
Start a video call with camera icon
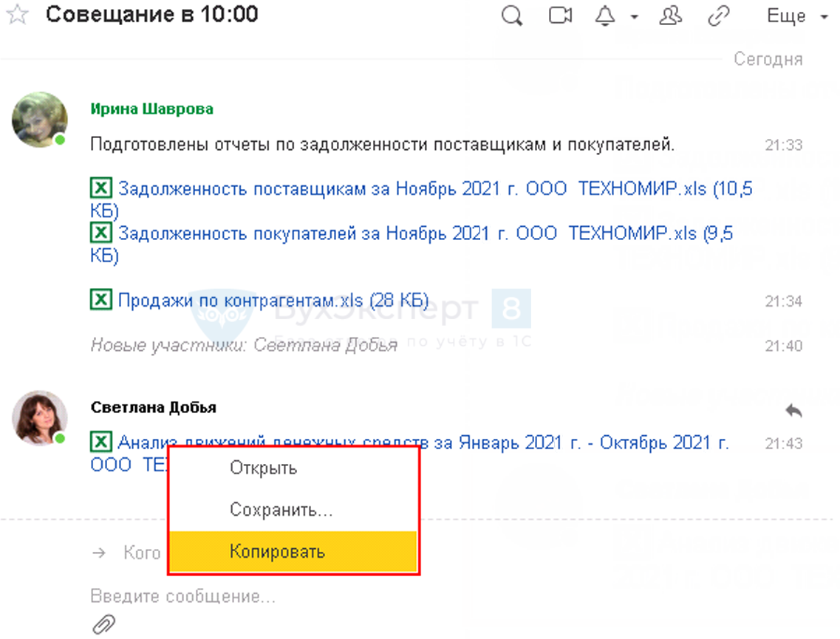(561, 16)
